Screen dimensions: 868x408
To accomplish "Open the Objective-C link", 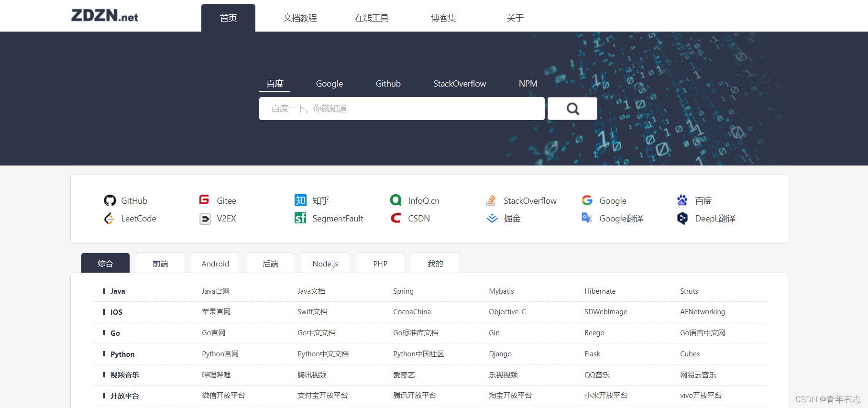I will pyautogui.click(x=507, y=311).
